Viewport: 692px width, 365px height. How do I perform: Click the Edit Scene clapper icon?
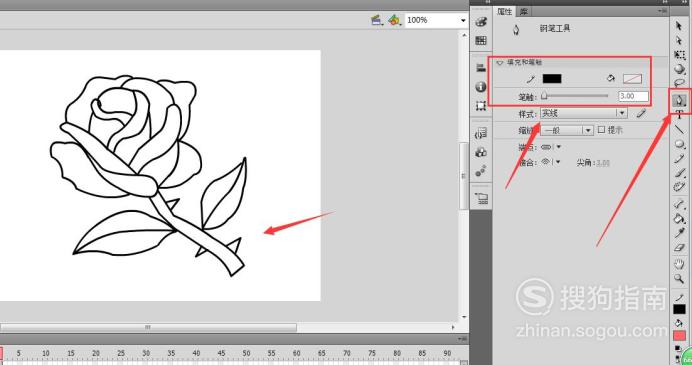(x=376, y=20)
